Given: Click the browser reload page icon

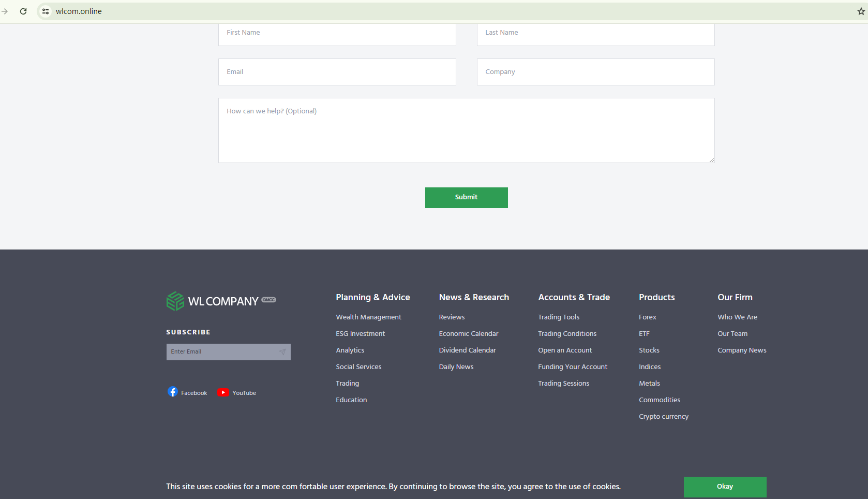Looking at the screenshot, I should coord(23,11).
